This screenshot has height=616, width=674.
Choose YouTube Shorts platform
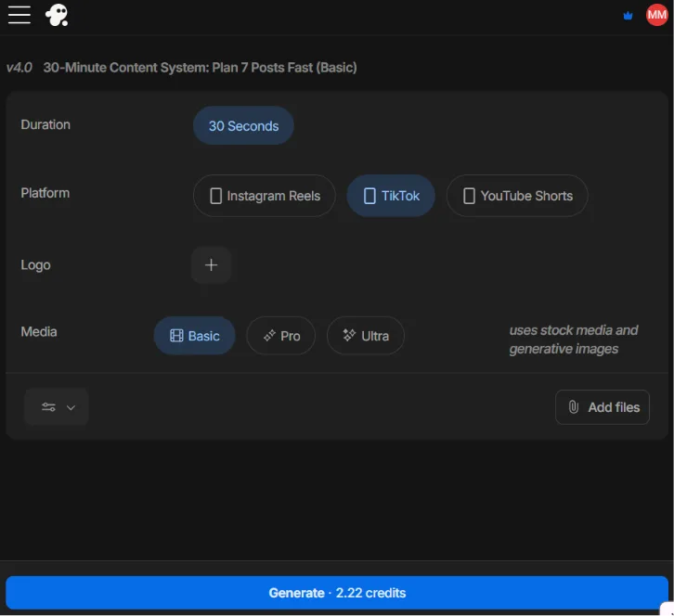517,196
